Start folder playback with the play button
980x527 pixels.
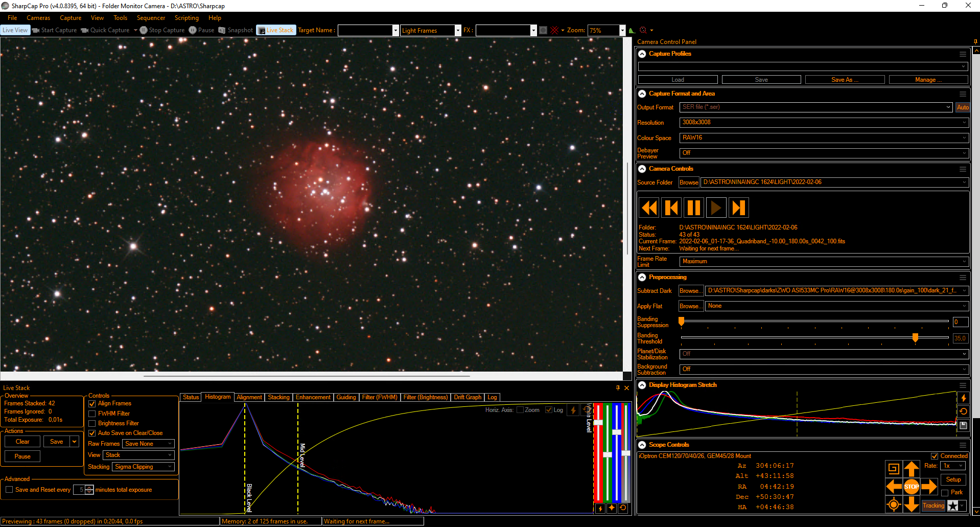click(716, 208)
